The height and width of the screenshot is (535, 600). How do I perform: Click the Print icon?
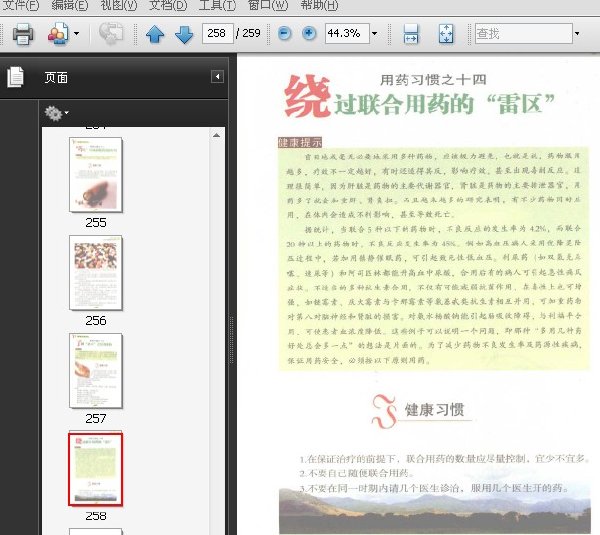[23, 34]
